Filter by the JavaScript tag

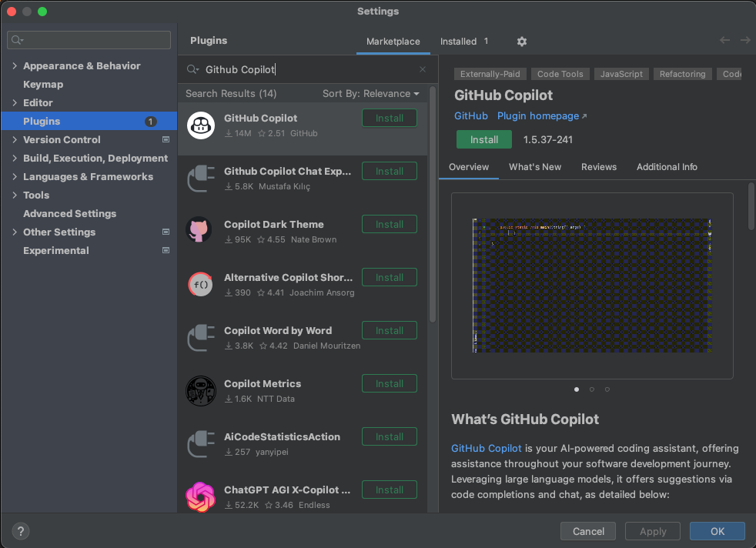point(621,74)
